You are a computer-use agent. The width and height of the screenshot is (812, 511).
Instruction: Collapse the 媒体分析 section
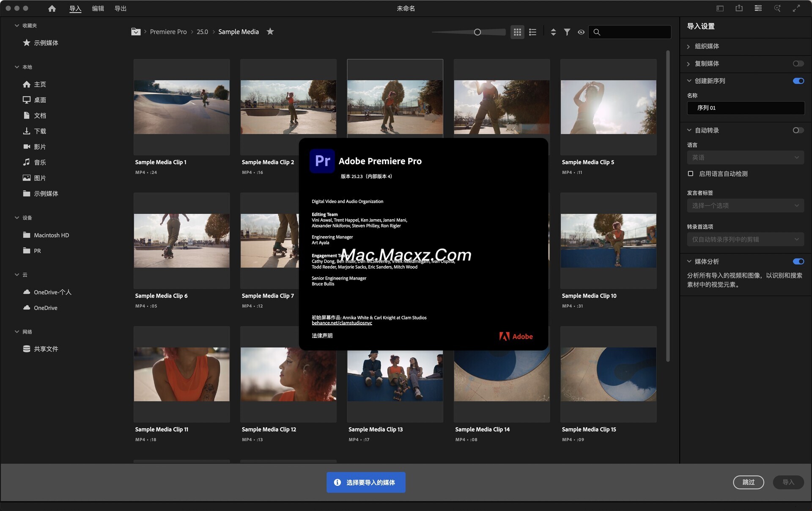pos(689,261)
